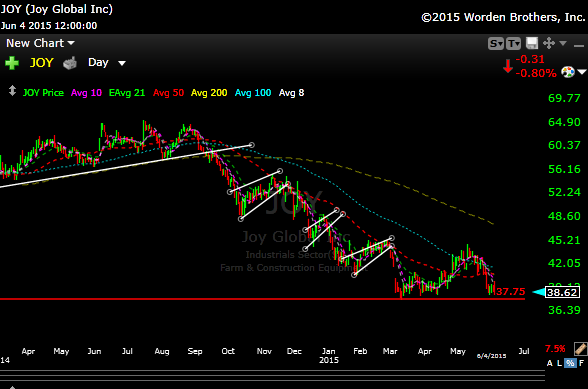Click the red 37.75 support line label
The height and width of the screenshot is (389, 588).
(x=510, y=291)
